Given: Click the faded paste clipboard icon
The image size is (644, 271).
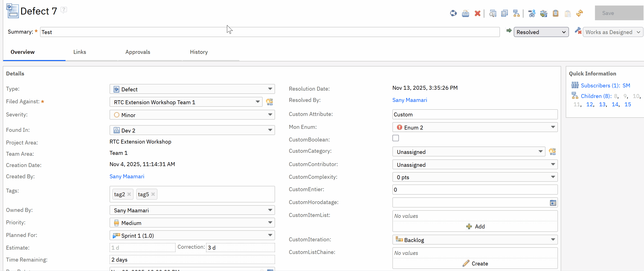Looking at the screenshot, I should tap(568, 13).
